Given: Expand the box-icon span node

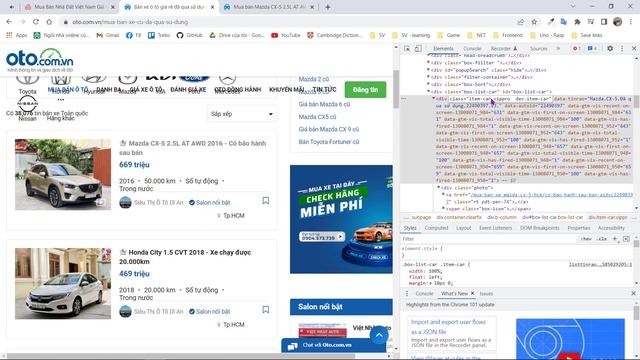Looking at the screenshot, I should (x=443, y=208).
